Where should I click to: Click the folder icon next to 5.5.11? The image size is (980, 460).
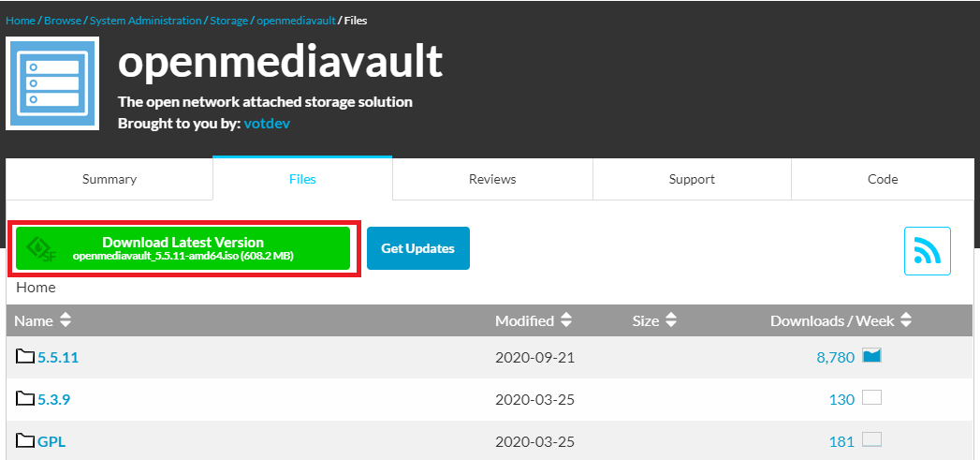(x=25, y=357)
